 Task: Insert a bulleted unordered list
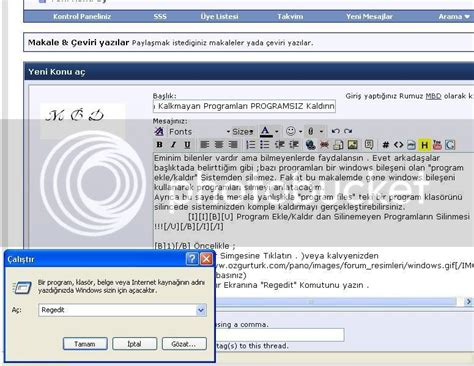point(265,145)
